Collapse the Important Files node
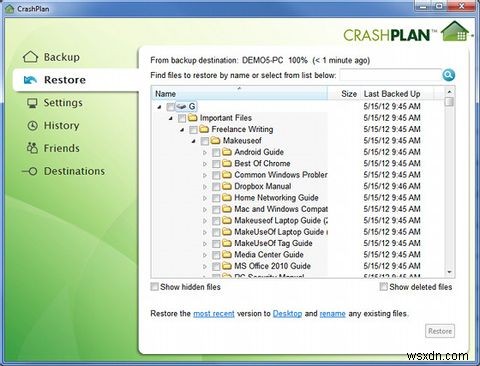 pyautogui.click(x=171, y=118)
